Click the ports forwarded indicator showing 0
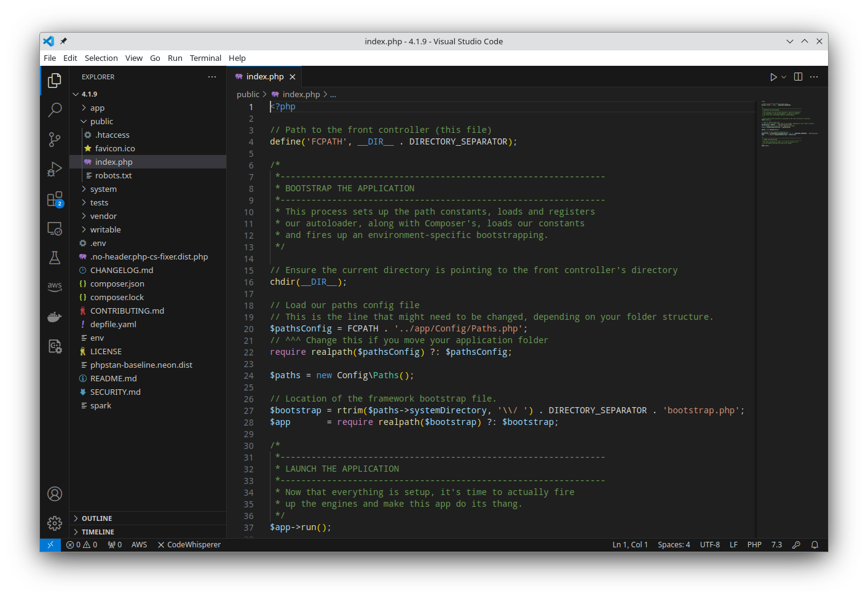Screen dimensions: 868x599 pos(115,545)
